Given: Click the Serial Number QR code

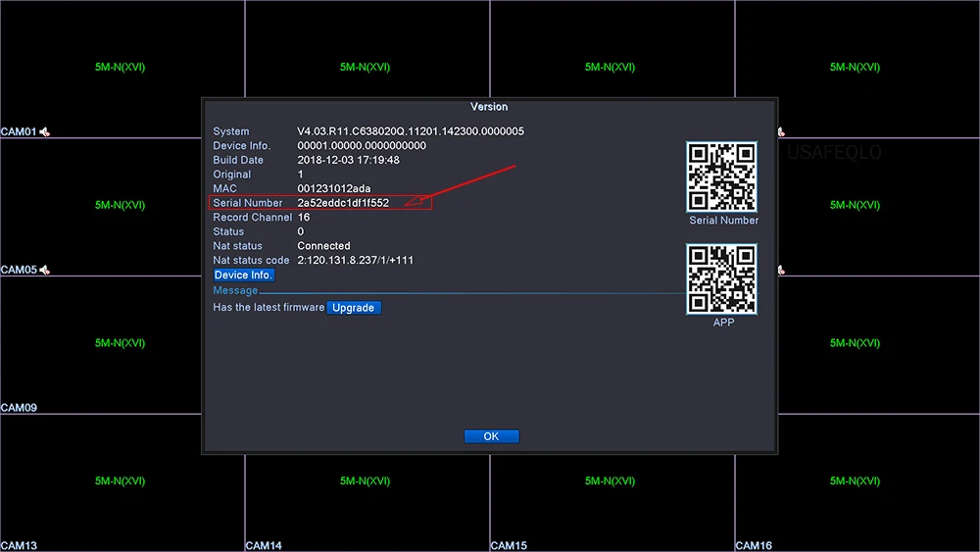Looking at the screenshot, I should tap(722, 176).
